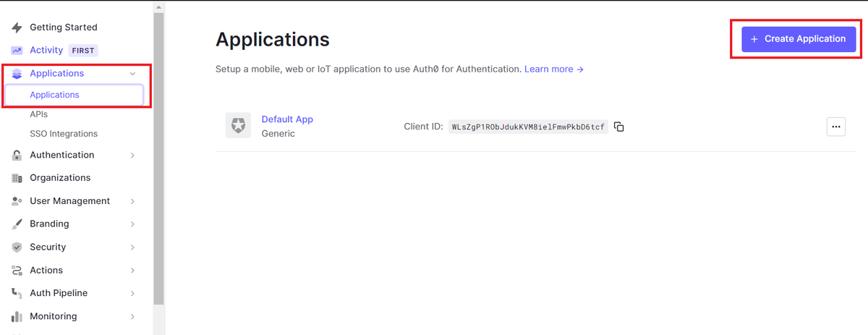Select the Applications sub-item

tap(74, 95)
